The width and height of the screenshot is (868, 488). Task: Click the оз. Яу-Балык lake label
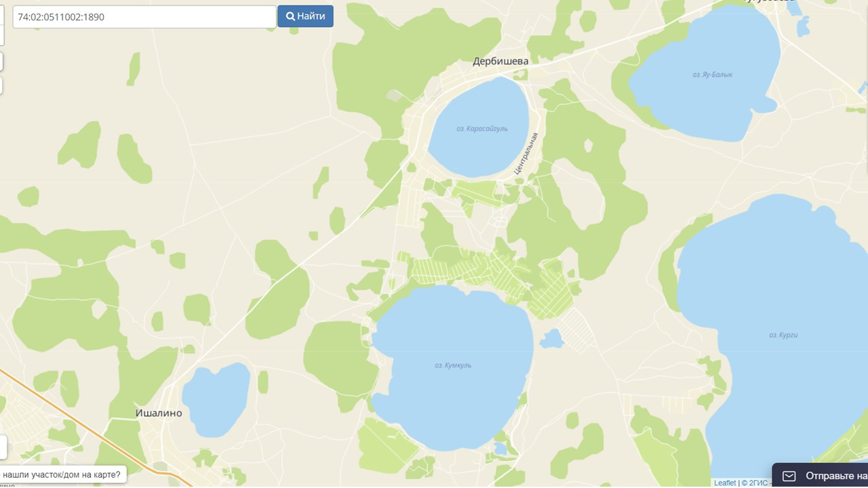tap(713, 75)
